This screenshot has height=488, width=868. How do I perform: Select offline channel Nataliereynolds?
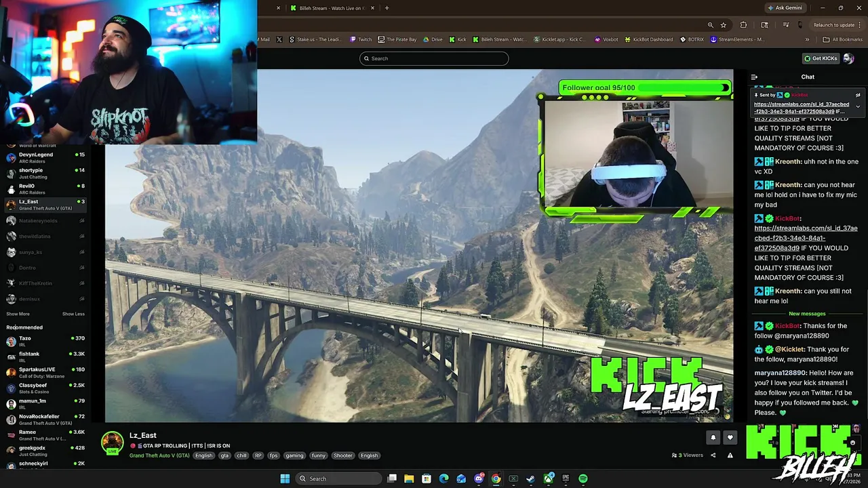pyautogui.click(x=46, y=220)
